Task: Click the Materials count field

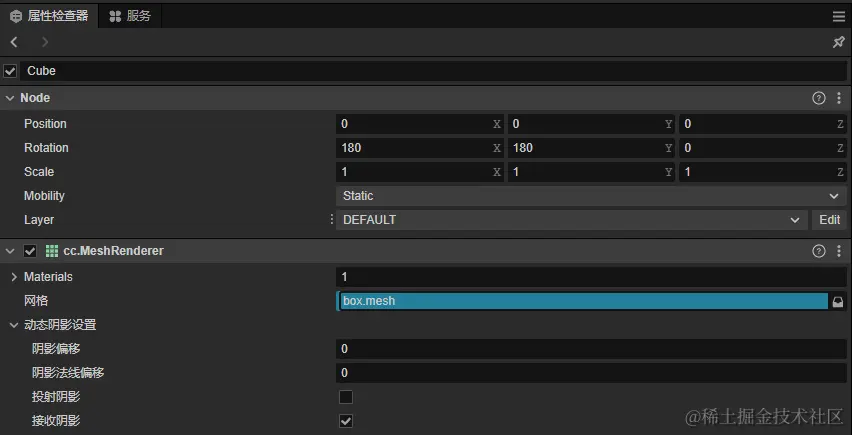Action: pyautogui.click(x=591, y=277)
